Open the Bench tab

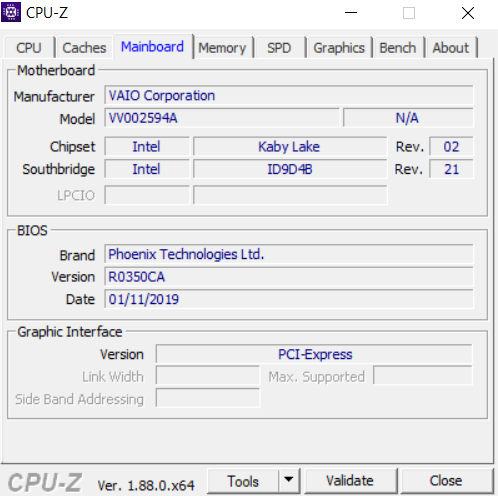click(x=398, y=48)
